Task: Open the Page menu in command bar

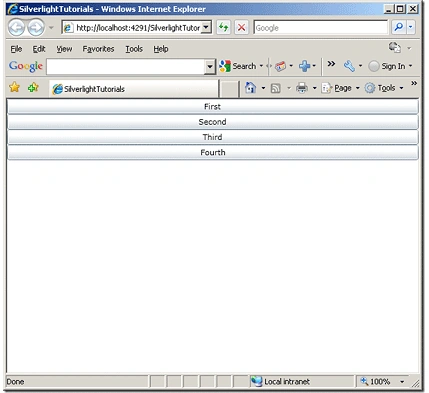Action: click(x=341, y=88)
